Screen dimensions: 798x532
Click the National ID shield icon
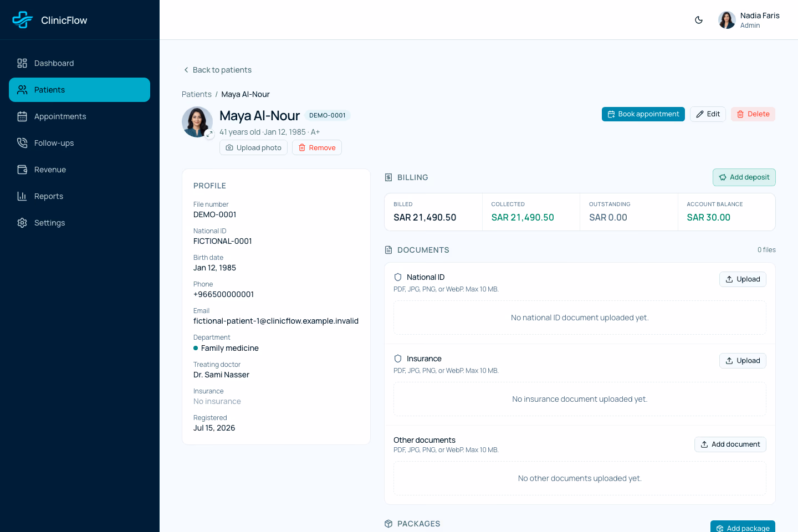[398, 277]
